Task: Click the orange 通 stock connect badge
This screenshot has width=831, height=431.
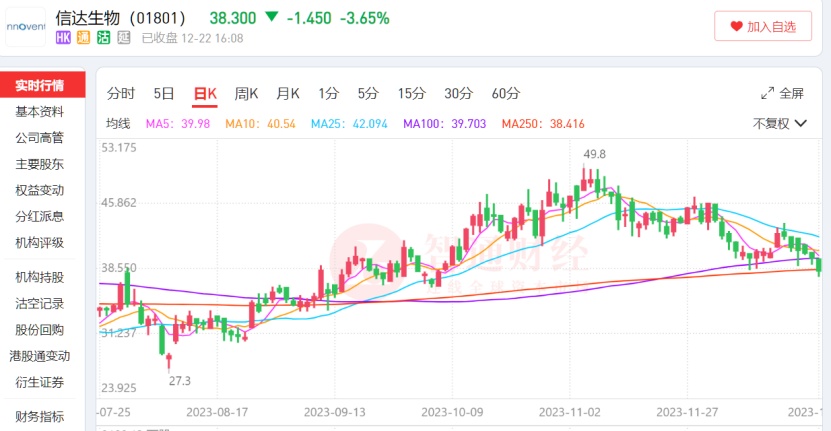Action: (x=83, y=38)
